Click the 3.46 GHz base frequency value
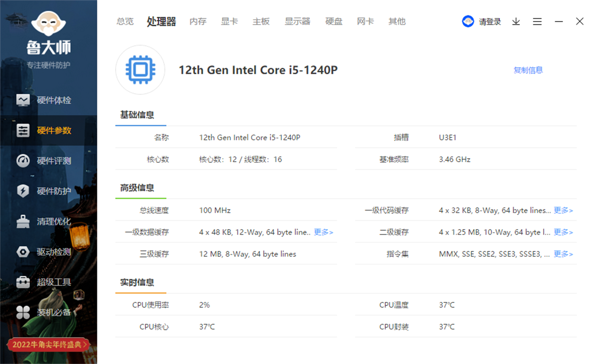Viewport: 595px width, 364px height. click(x=455, y=159)
